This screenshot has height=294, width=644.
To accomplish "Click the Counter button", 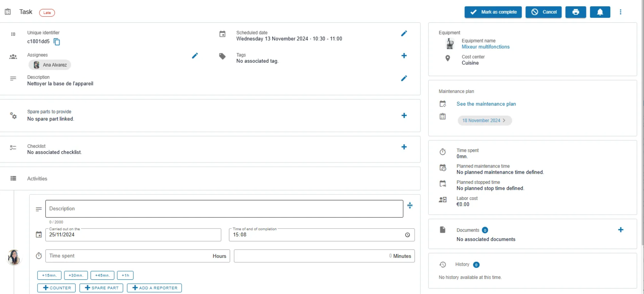I will (x=57, y=288).
